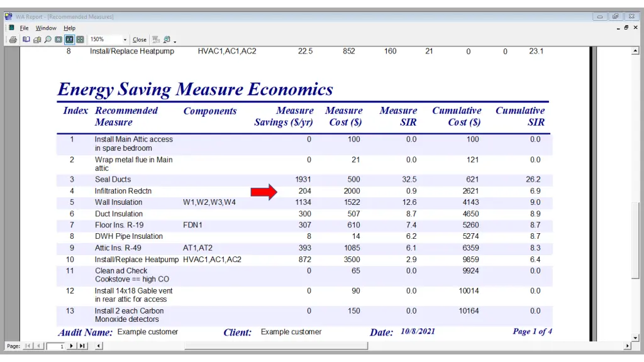Click the horizontal scrollbar right arrow
Image resolution: width=644 pixels, height=362 pixels.
click(x=627, y=346)
